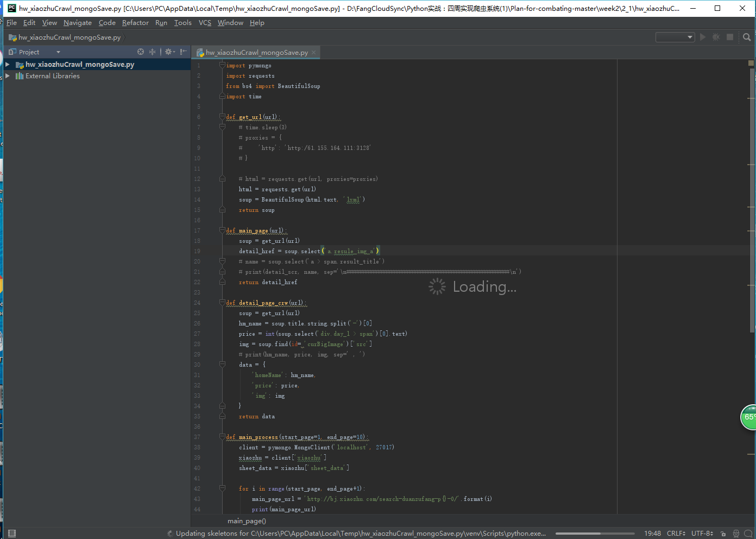The width and height of the screenshot is (756, 539).
Task: Click the Stop square icon
Action: [730, 37]
